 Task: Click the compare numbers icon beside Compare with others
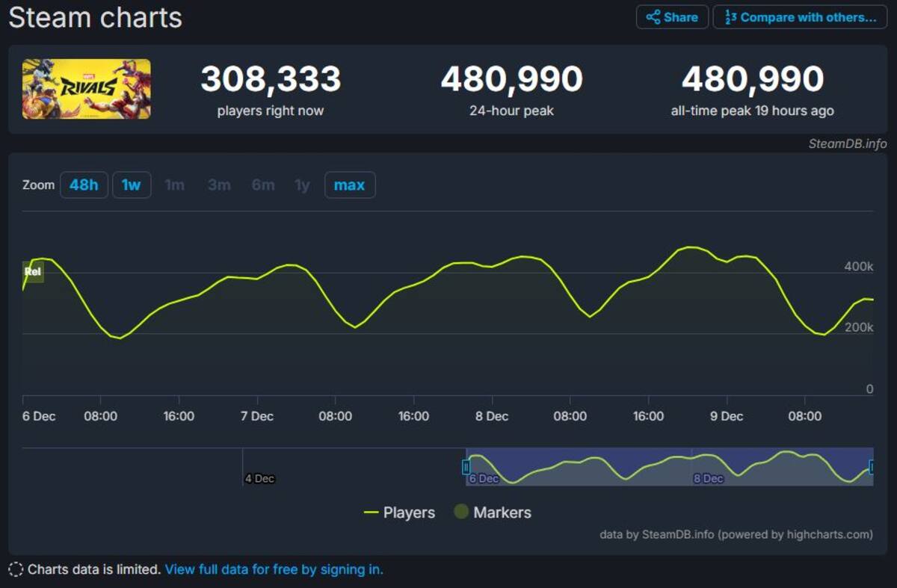click(730, 17)
